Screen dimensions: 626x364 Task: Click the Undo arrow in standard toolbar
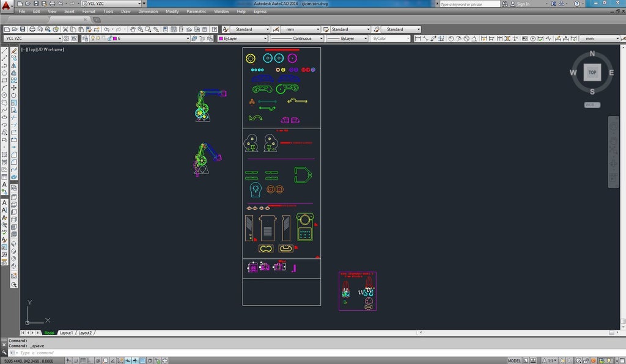pos(107,29)
